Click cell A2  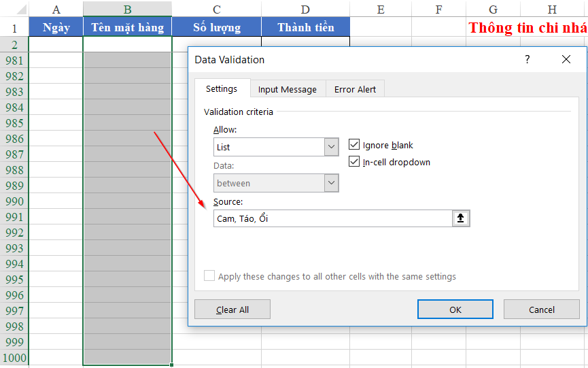[x=56, y=44]
